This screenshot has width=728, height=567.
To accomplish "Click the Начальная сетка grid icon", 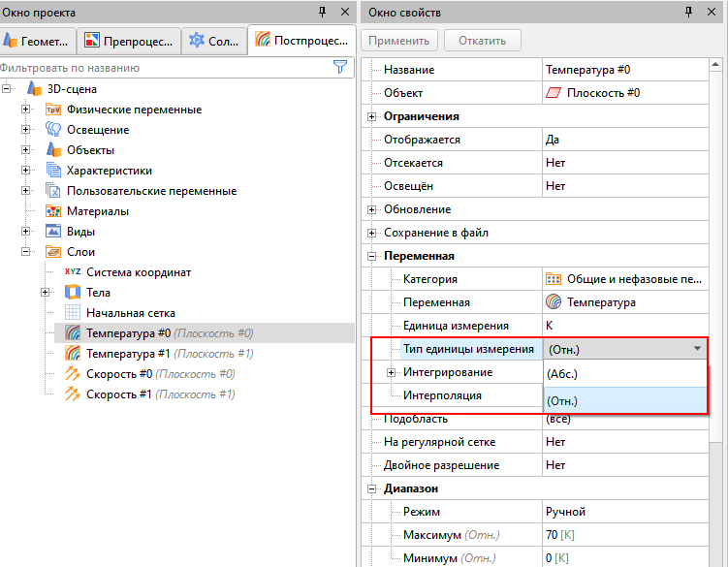I will pos(73,313).
